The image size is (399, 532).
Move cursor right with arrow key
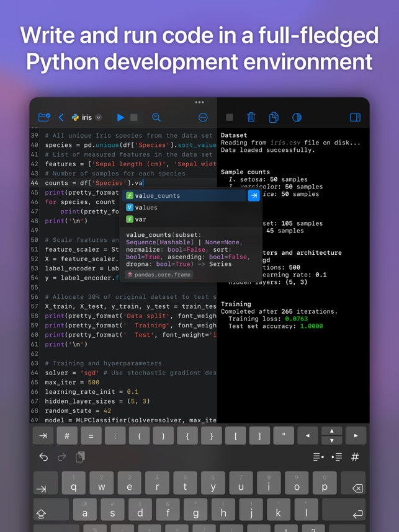pos(356,436)
